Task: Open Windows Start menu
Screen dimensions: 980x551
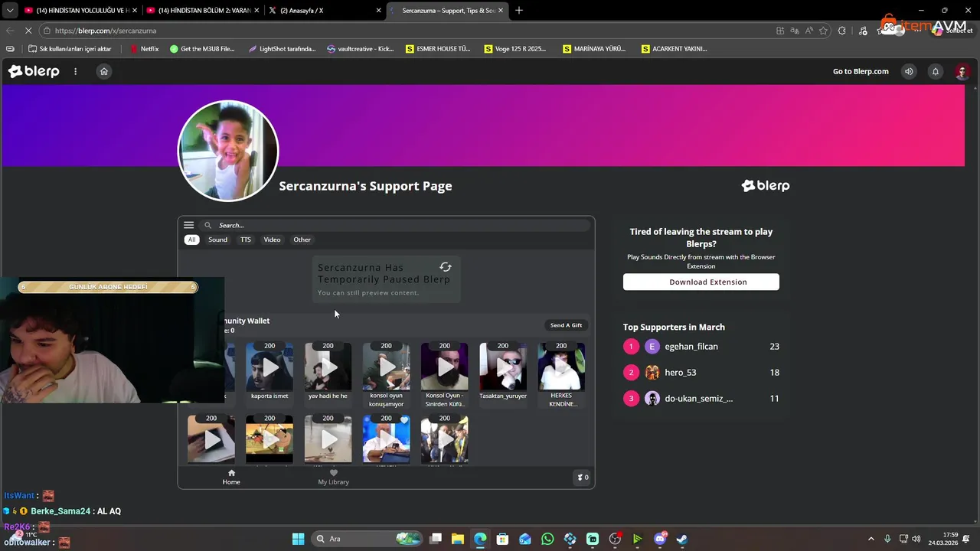Action: (x=298, y=539)
